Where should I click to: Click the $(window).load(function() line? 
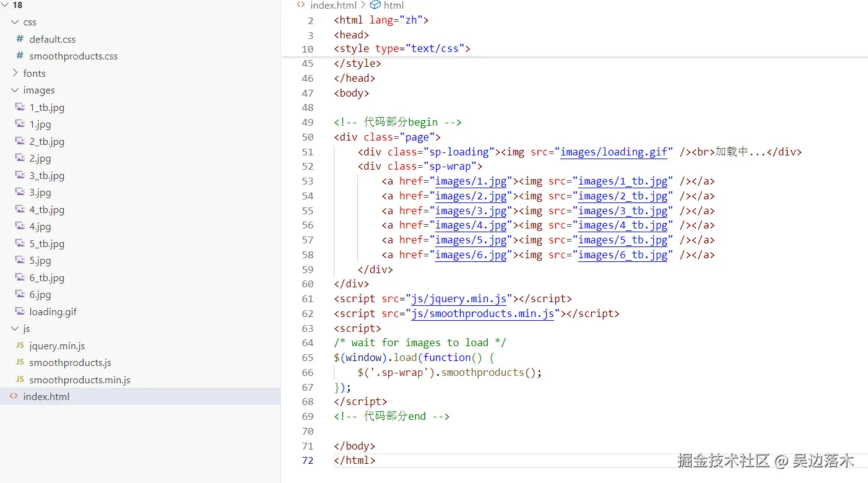(x=414, y=357)
